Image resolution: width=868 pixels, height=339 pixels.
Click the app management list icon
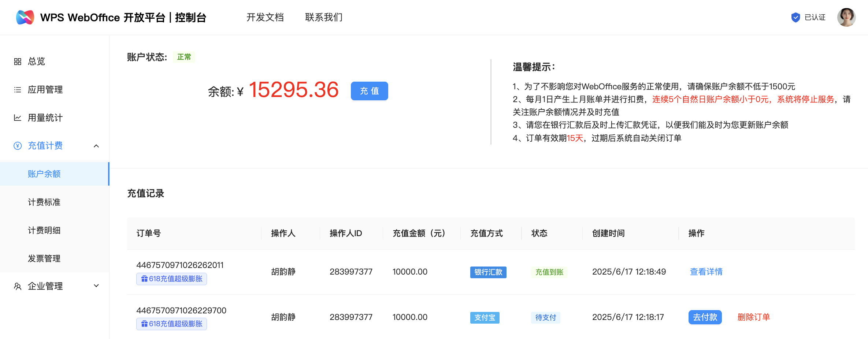tap(18, 90)
